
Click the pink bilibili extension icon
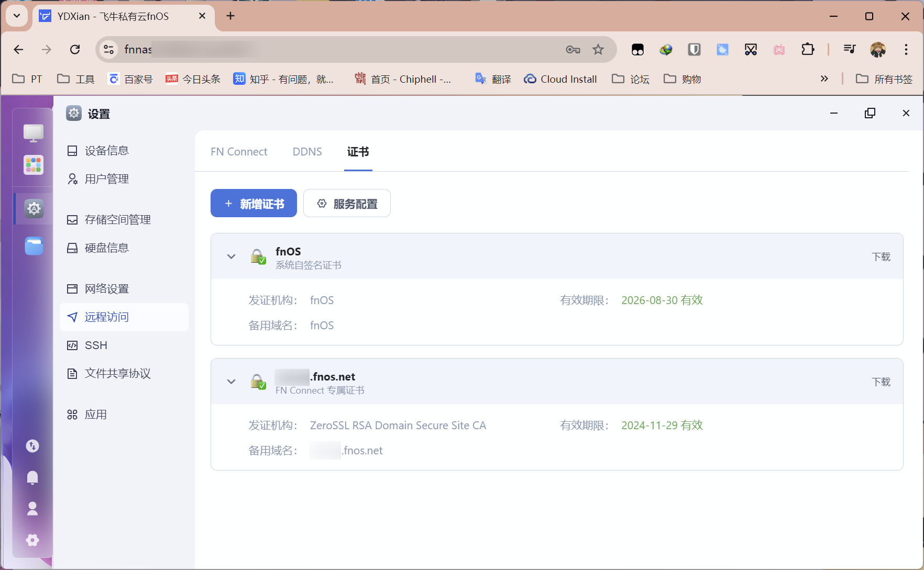coord(779,50)
